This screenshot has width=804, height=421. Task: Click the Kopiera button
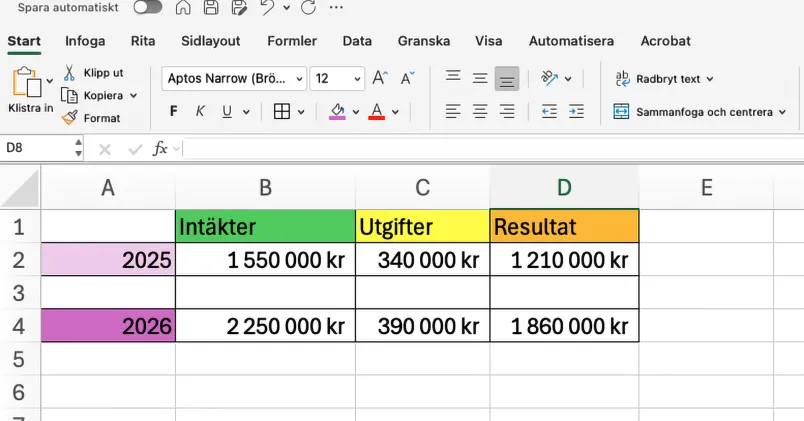point(92,95)
